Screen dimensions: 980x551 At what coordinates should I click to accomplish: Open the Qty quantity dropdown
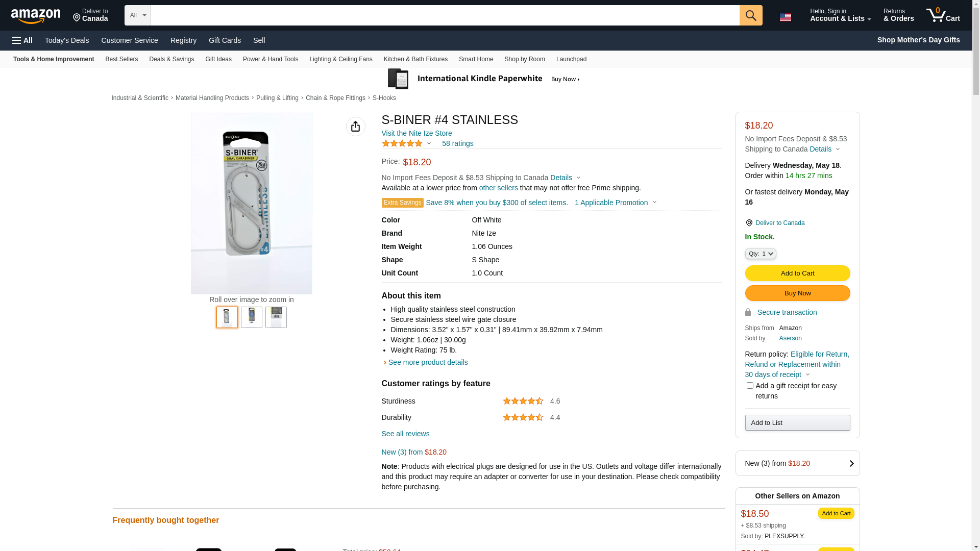(760, 254)
